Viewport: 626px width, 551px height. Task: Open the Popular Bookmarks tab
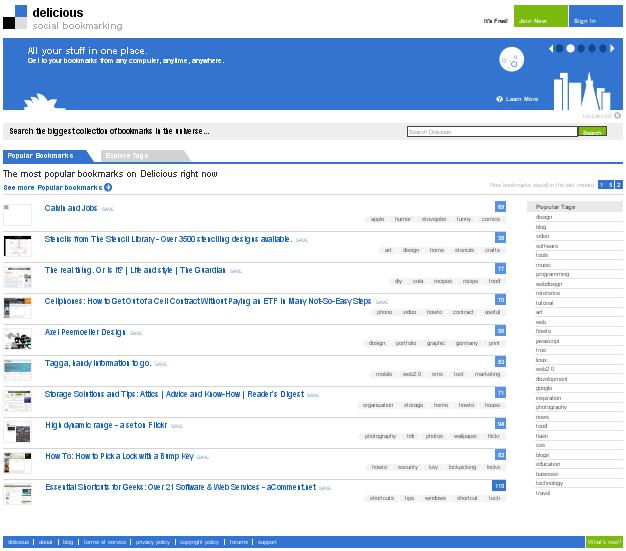pyautogui.click(x=44, y=156)
